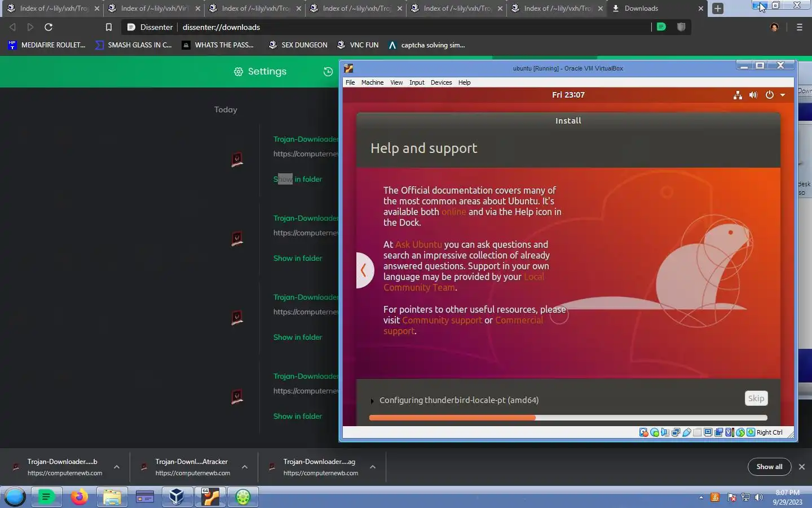Expand the Ubuntu system menu dropdown arrow
The image size is (812, 508).
coord(783,95)
